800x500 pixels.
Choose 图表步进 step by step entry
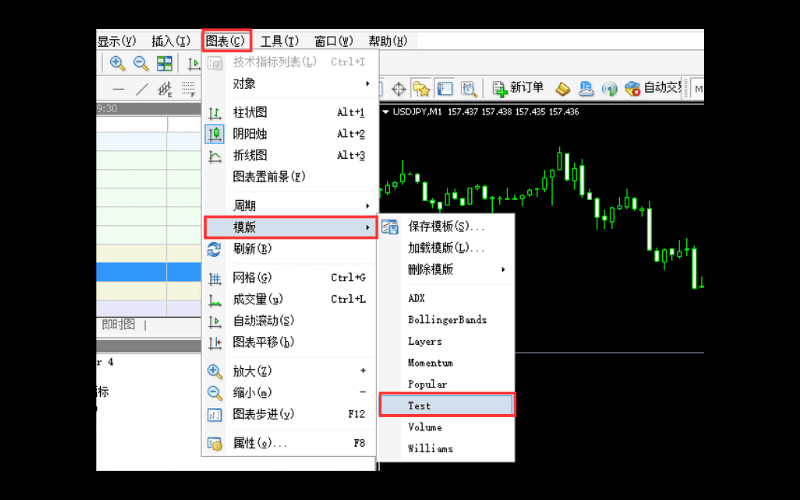[x=290, y=414]
